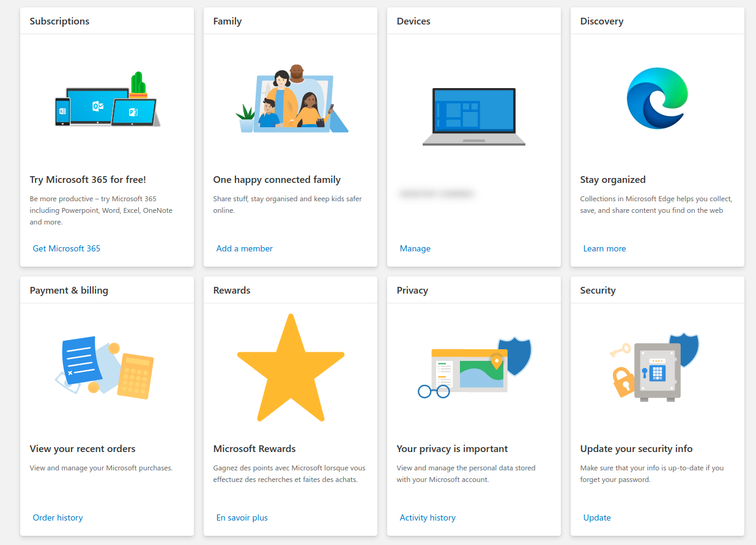Viewport: 756px width, 545px height.
Task: Click Learn more in Discovery card
Action: [605, 248]
